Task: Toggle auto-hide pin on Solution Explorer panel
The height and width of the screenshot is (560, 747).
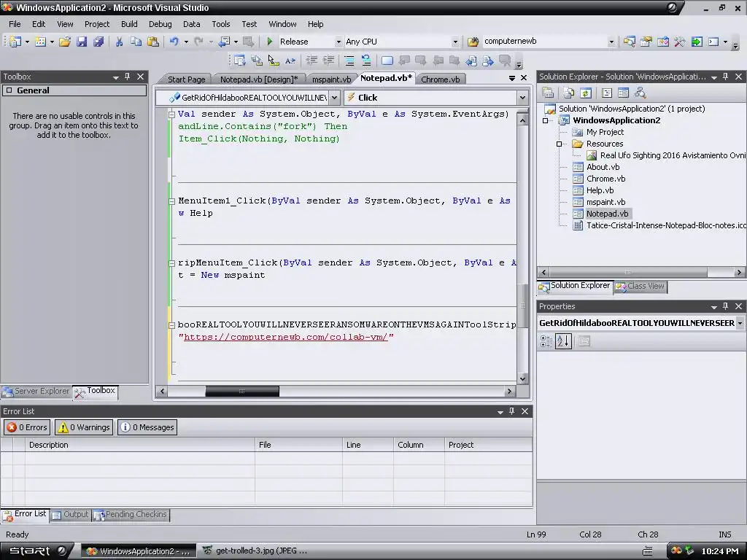Action: click(726, 77)
